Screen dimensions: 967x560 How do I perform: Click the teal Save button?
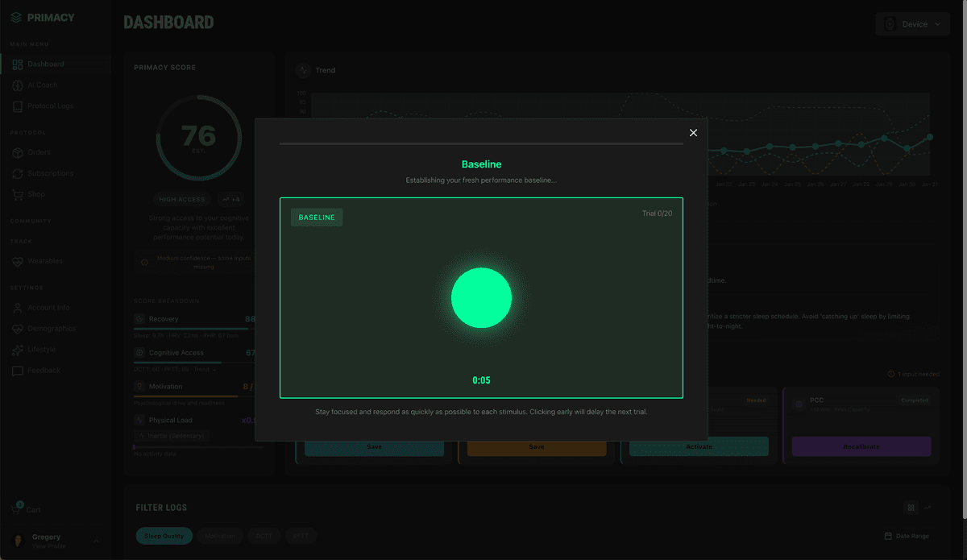coord(374,446)
